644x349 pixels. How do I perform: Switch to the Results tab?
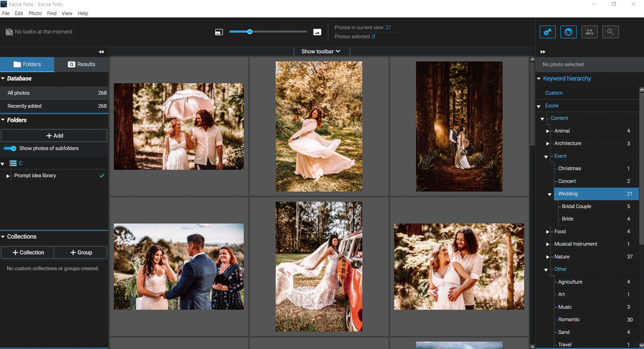[x=82, y=64]
